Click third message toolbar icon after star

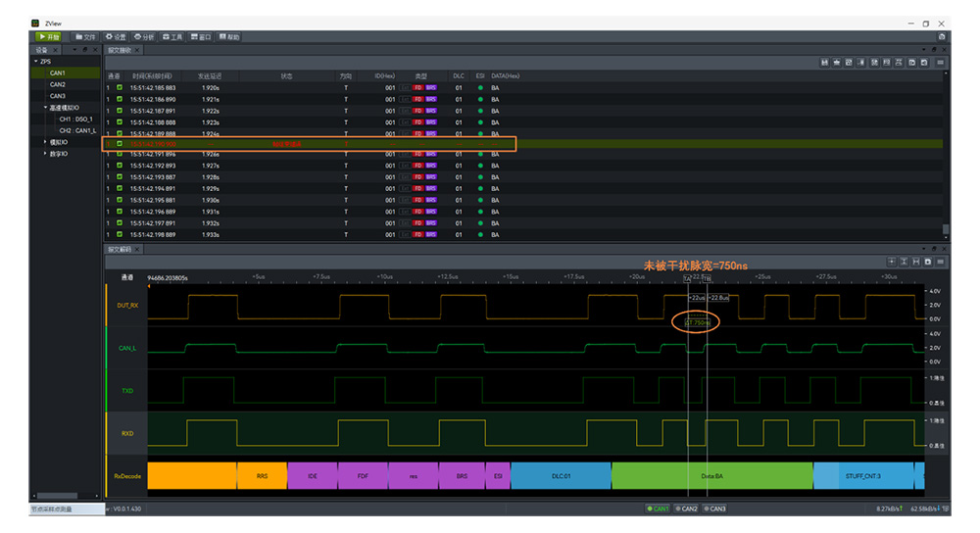[x=848, y=63]
